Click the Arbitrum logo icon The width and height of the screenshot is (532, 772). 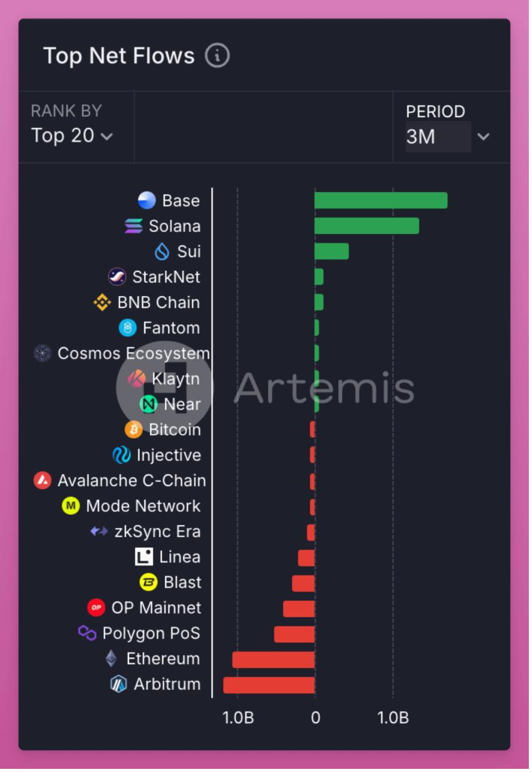tap(118, 684)
